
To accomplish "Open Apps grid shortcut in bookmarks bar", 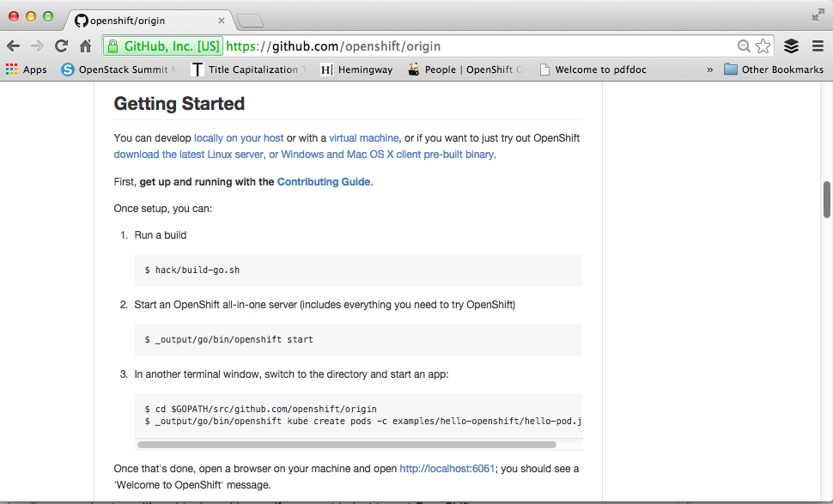I will pyautogui.click(x=27, y=70).
